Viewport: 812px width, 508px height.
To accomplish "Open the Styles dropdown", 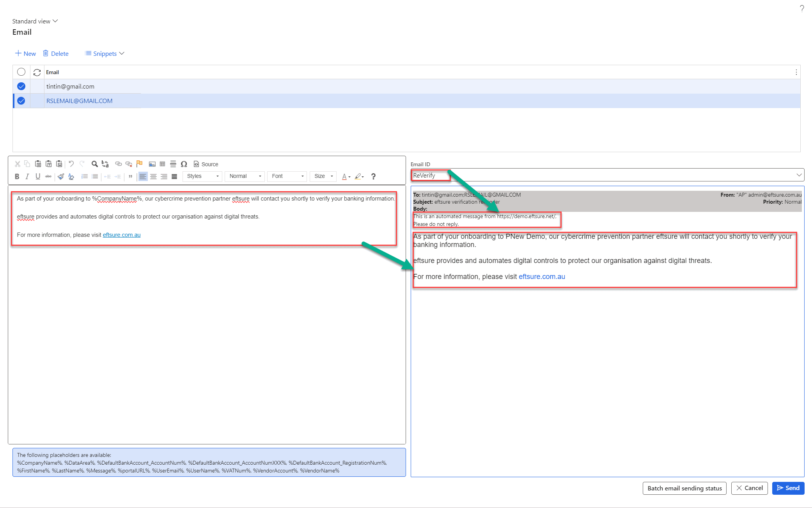I will click(202, 176).
